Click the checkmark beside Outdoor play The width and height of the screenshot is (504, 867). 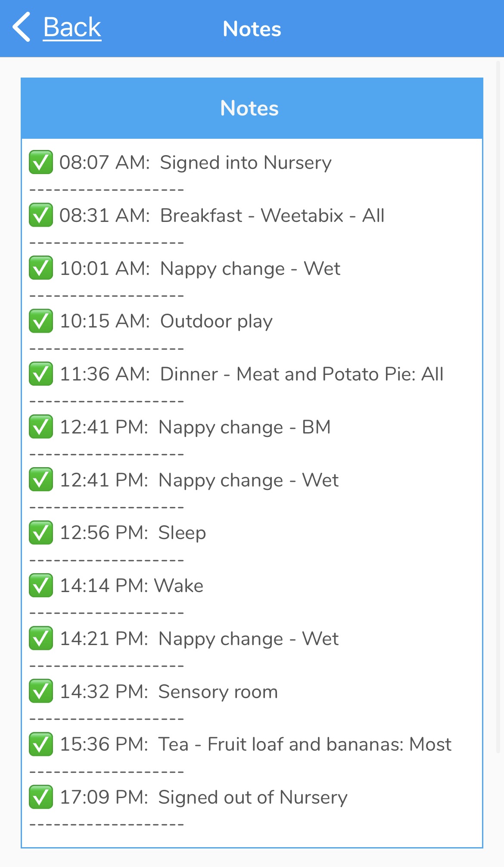click(41, 321)
